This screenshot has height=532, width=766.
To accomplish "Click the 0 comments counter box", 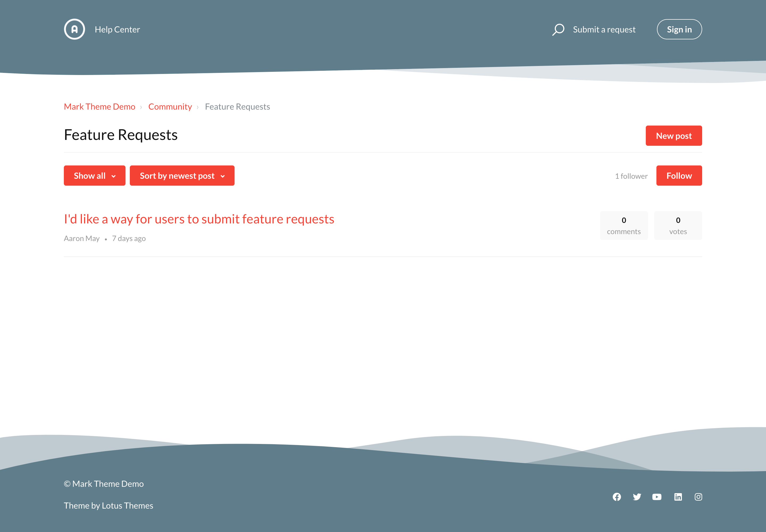I will (x=624, y=226).
